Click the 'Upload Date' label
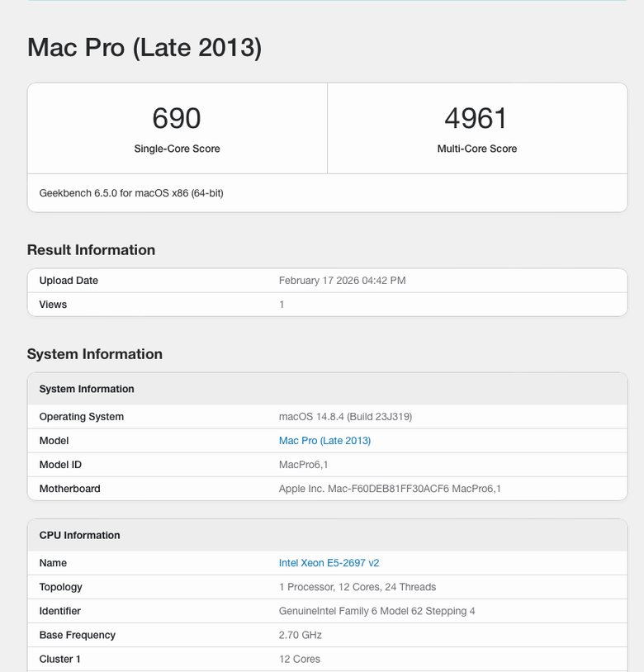Image resolution: width=644 pixels, height=672 pixels. pyautogui.click(x=69, y=281)
